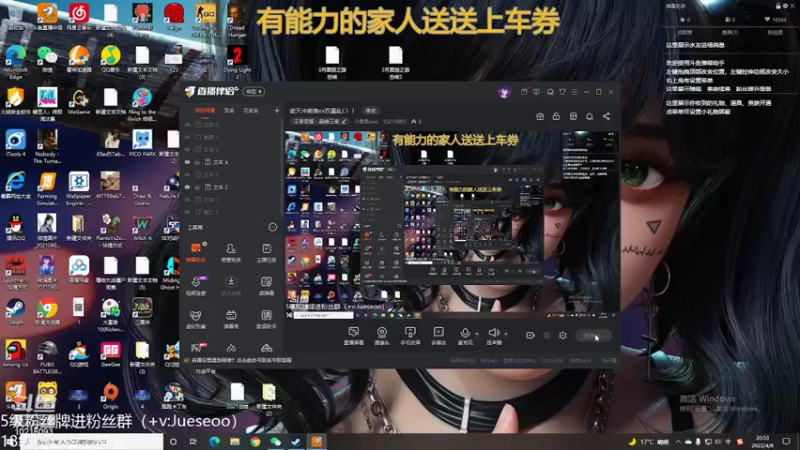Click the start streaming button
The height and width of the screenshot is (450, 800).
(x=593, y=336)
